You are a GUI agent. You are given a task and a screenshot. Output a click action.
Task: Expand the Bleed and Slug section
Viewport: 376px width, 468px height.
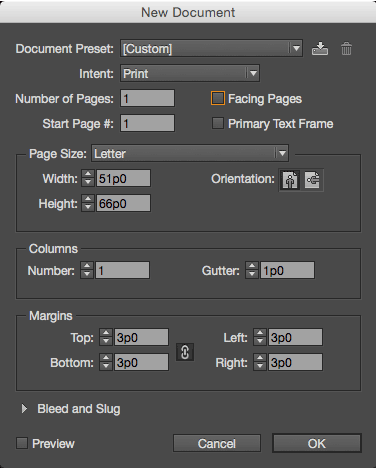point(24,409)
